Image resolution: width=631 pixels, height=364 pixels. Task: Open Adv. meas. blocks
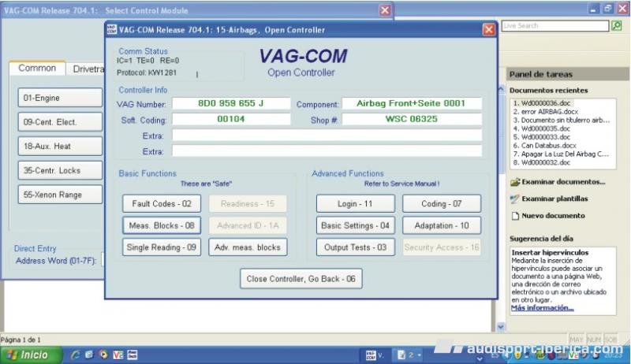pos(248,247)
